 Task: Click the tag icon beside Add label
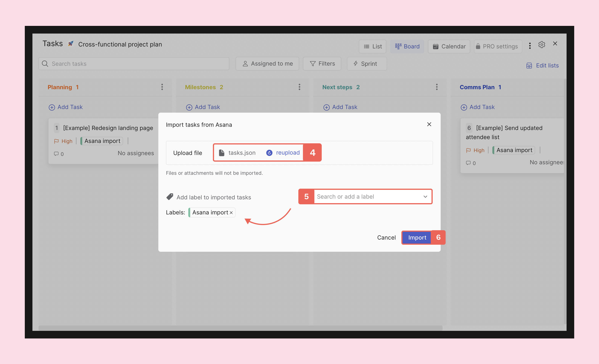coord(170,197)
